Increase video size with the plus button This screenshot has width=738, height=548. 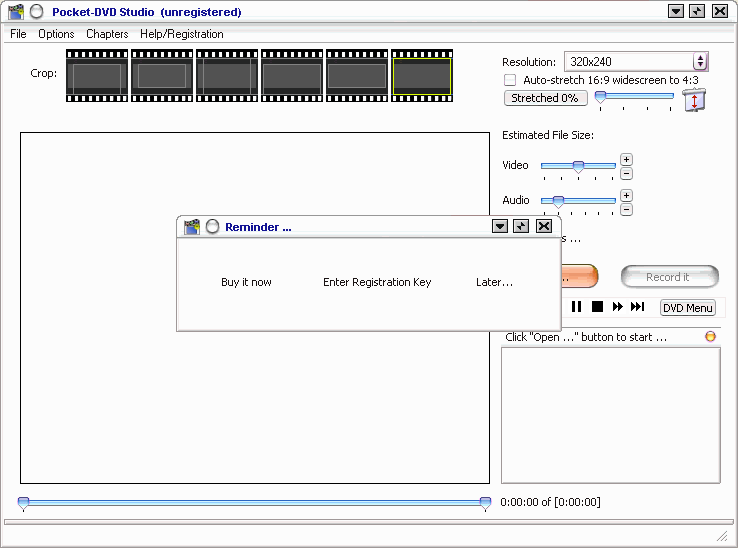coord(626,160)
